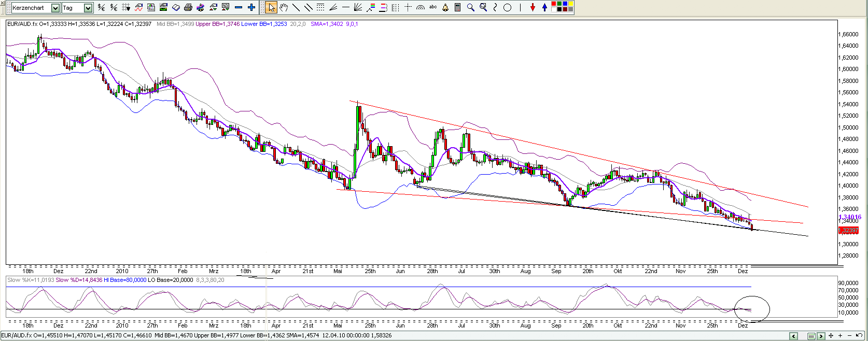Pick the black color swatch
The image size is (868, 341).
[559, 9]
